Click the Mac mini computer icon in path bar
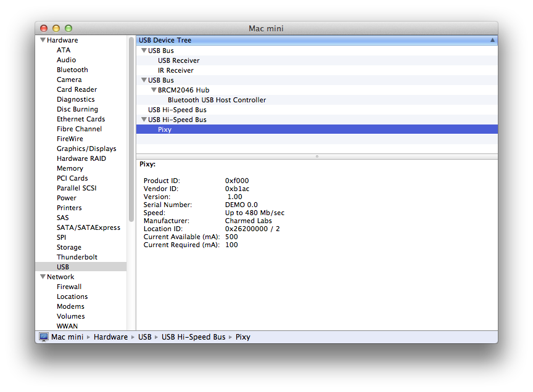The image size is (533, 392). 44,337
